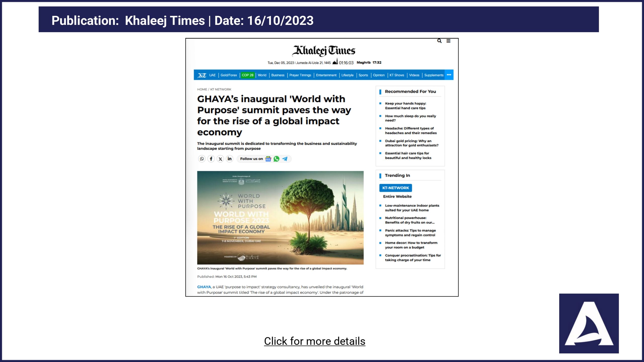Go to World news section
Image resolution: width=644 pixels, height=362 pixels.
pos(262,75)
